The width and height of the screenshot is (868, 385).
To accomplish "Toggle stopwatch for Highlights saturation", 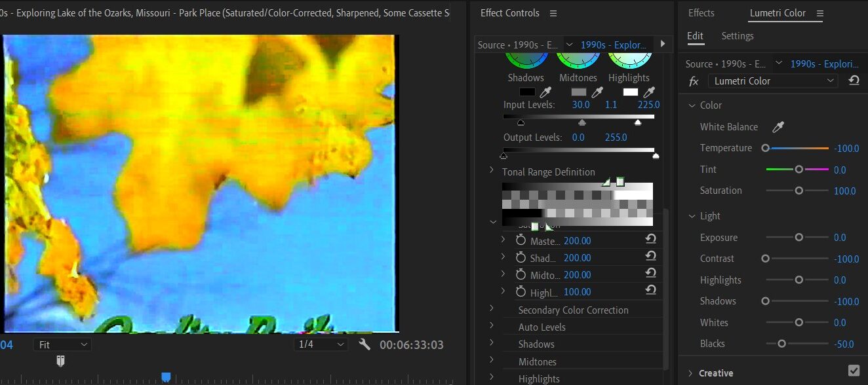I will [x=521, y=291].
